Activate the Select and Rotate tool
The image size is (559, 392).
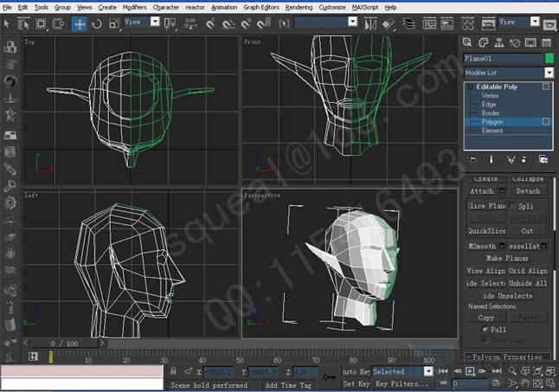97,24
